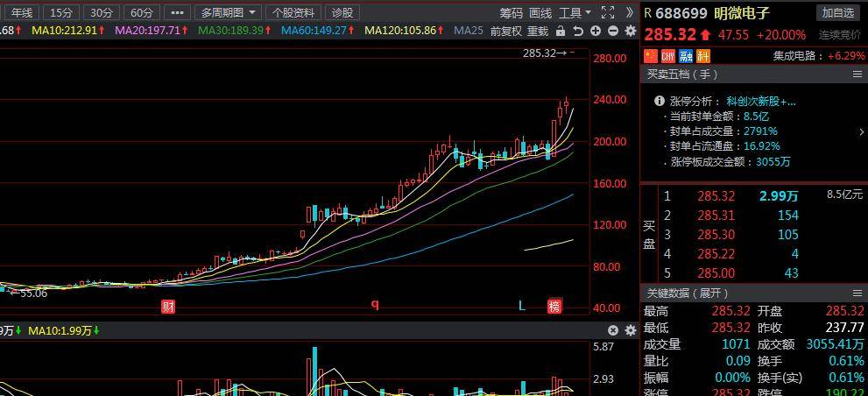Expand the 关键数据 panel menu

(x=857, y=293)
